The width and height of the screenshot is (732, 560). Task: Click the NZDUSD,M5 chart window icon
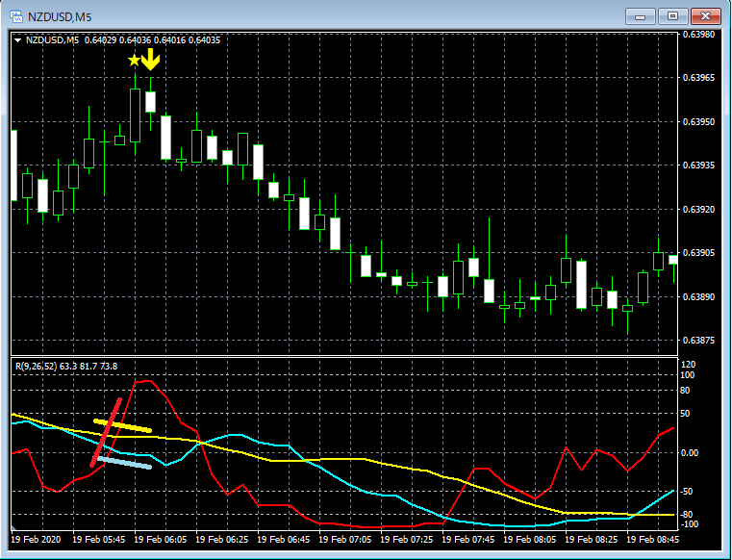[x=16, y=16]
